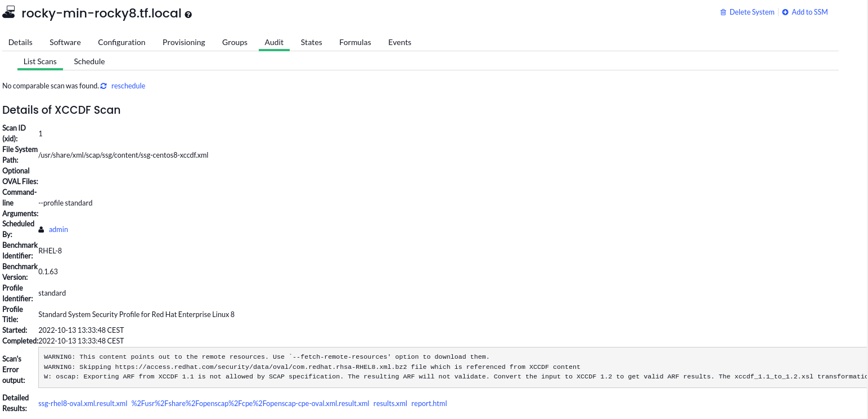Click the Optional OVAL Files label

(x=20, y=176)
